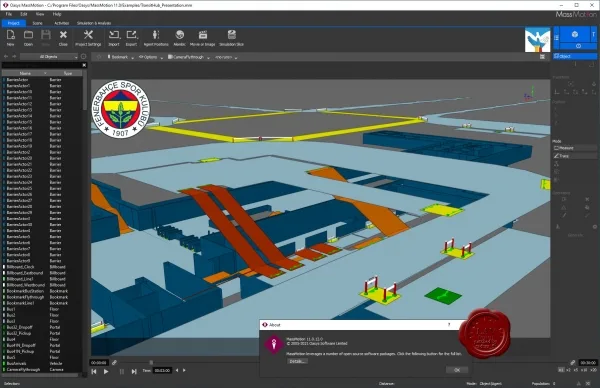Select BookmarkBusStation in object list
The image size is (600, 388).
[x=42, y=291]
